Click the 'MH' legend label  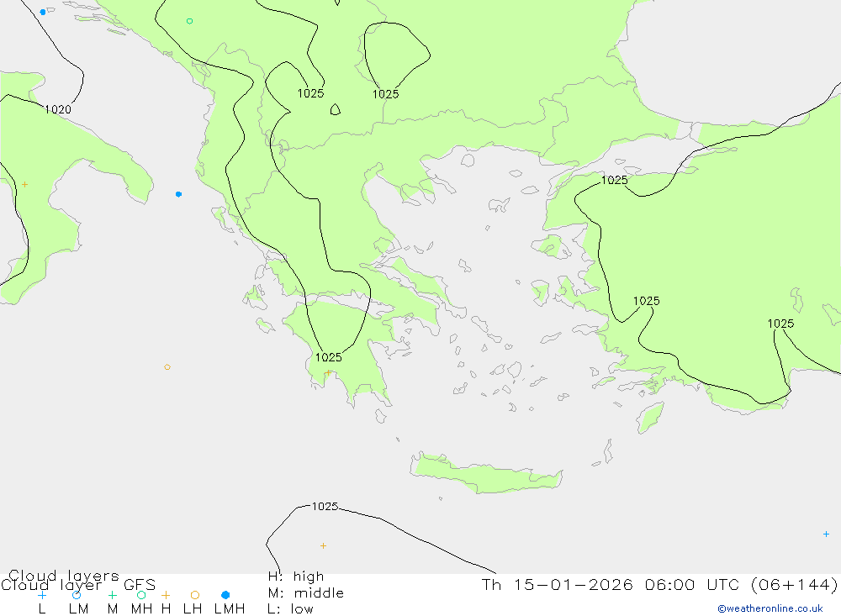click(x=141, y=609)
